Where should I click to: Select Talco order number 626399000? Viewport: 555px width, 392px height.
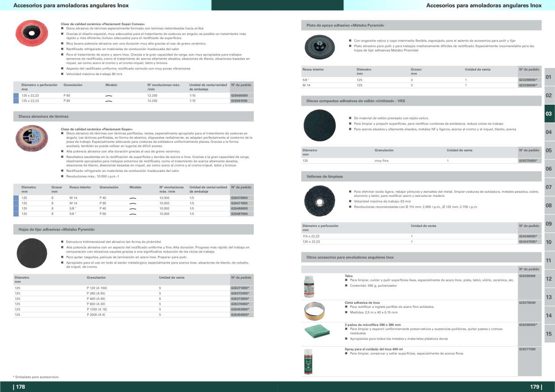point(527,276)
